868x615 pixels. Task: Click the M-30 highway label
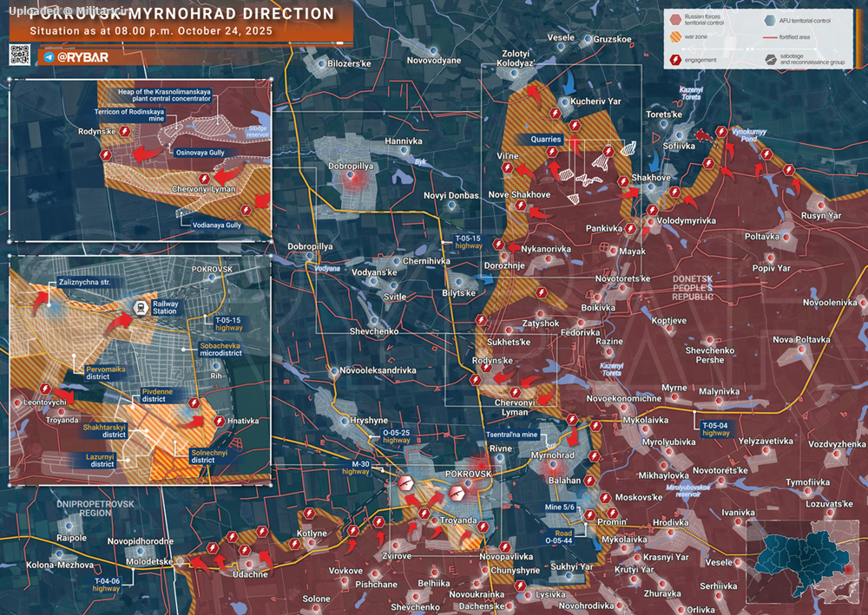click(355, 468)
